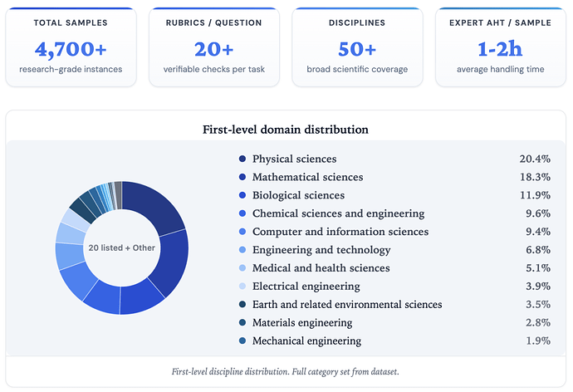Click the Engineering and technology legend label

(321, 250)
